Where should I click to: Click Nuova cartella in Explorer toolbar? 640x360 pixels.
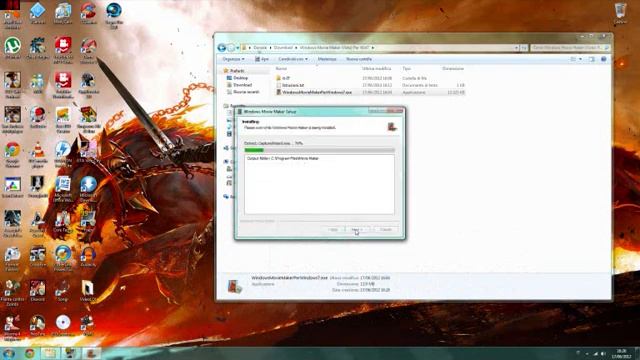(x=359, y=59)
